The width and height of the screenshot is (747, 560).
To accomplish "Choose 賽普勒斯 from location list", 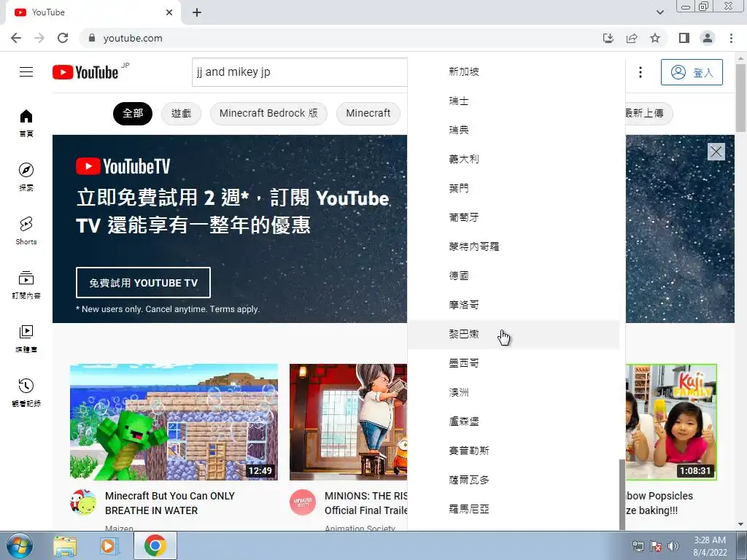I will [x=514, y=451].
